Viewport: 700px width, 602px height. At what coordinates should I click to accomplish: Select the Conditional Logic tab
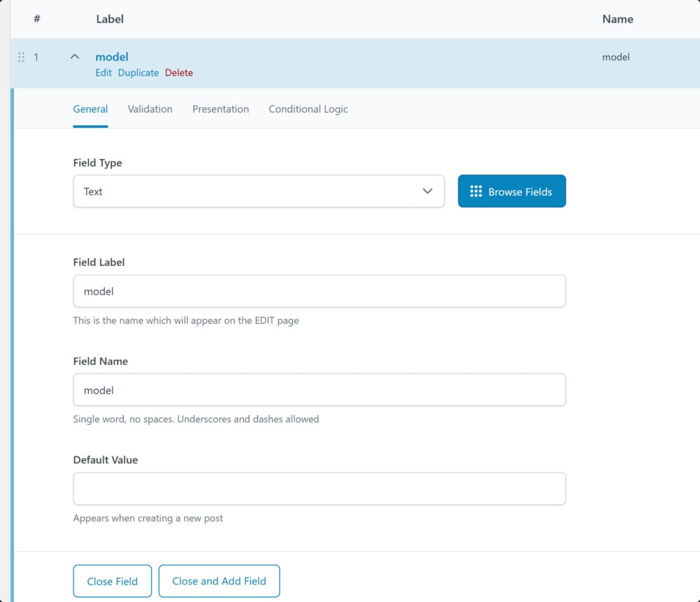(x=308, y=109)
